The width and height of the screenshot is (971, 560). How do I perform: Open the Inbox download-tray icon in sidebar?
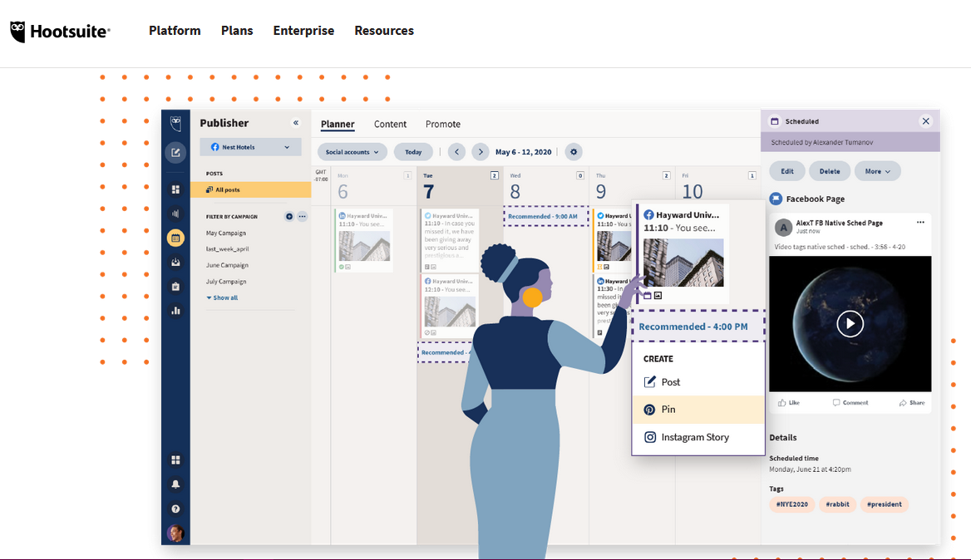coord(176,262)
